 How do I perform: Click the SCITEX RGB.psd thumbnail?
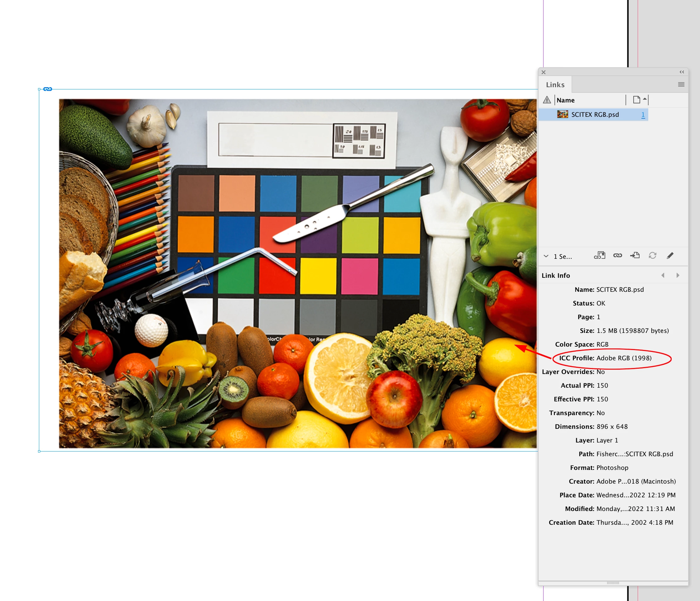coord(563,115)
